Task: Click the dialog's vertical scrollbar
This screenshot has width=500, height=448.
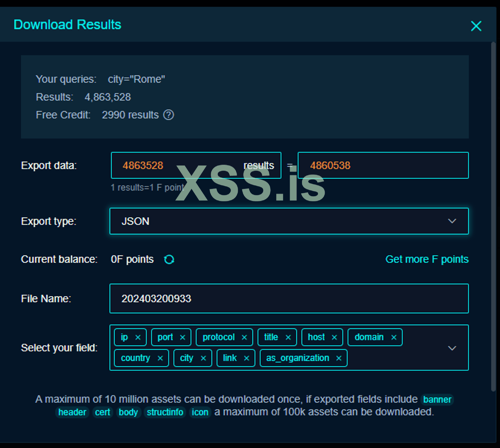Action: point(493,215)
